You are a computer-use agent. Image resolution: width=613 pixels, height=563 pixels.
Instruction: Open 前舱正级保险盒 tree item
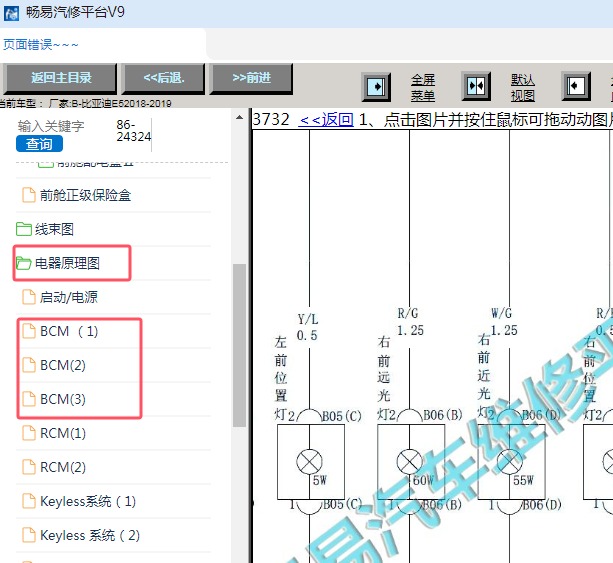tap(85, 195)
